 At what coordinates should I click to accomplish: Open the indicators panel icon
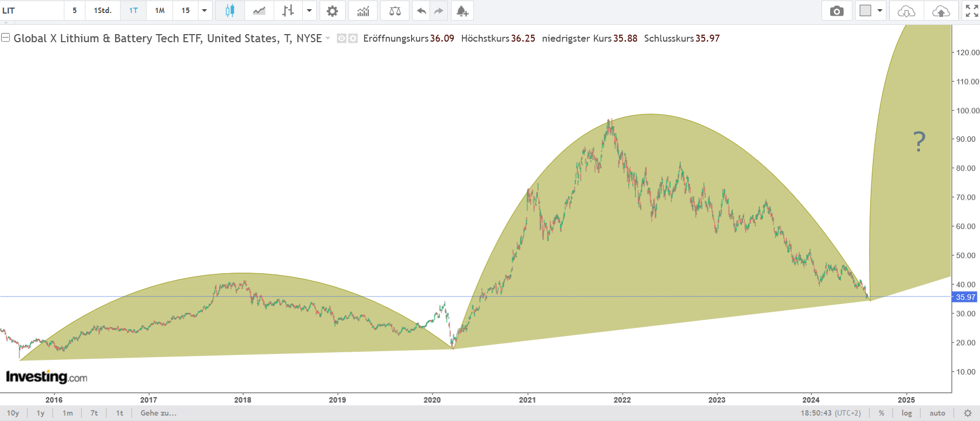(x=363, y=11)
